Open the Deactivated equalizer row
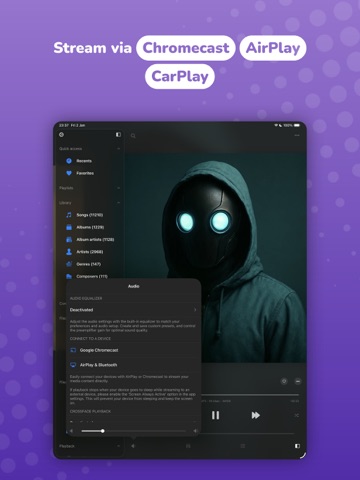Image resolution: width=360 pixels, height=480 pixels. 133,310
